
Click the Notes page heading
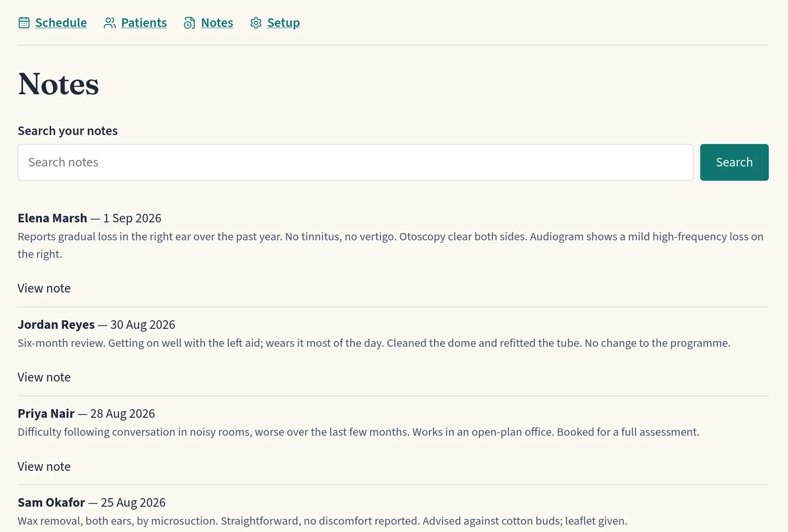(59, 84)
